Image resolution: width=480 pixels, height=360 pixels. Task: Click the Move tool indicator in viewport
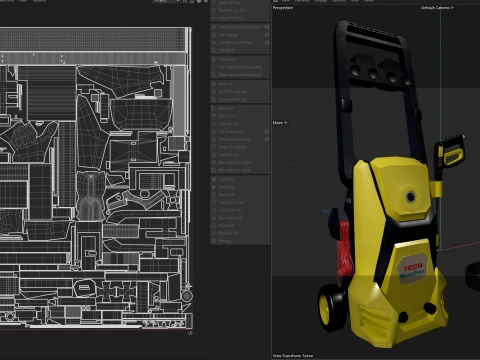(x=280, y=123)
